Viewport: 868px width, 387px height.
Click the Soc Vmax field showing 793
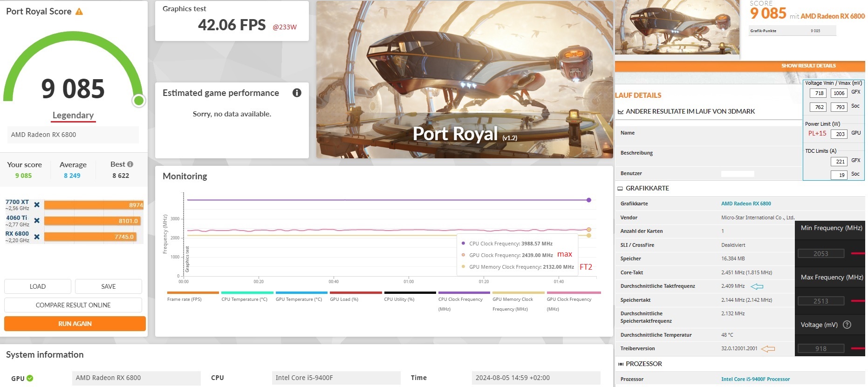tap(839, 107)
